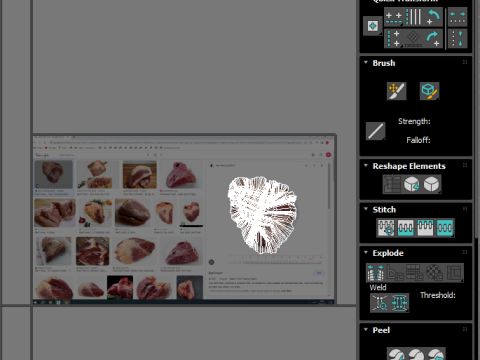Click the 'Falloff:' label in Brush
The image size is (480, 360).
point(418,140)
